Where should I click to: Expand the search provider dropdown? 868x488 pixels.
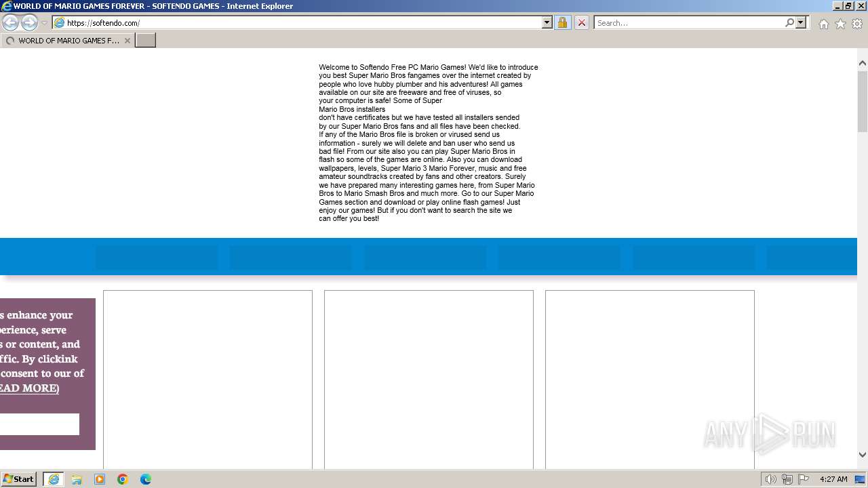coord(801,22)
